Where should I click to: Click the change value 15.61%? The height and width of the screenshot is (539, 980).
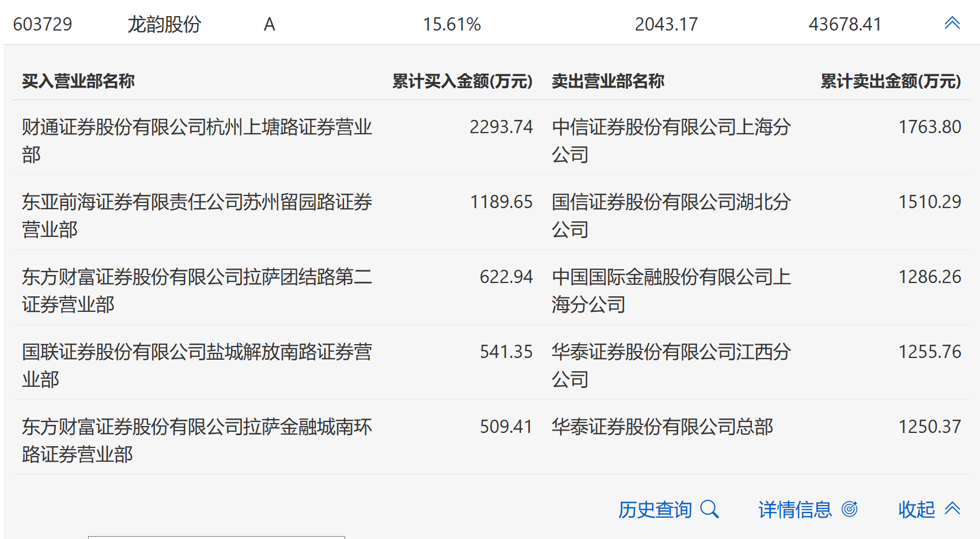pos(452,24)
